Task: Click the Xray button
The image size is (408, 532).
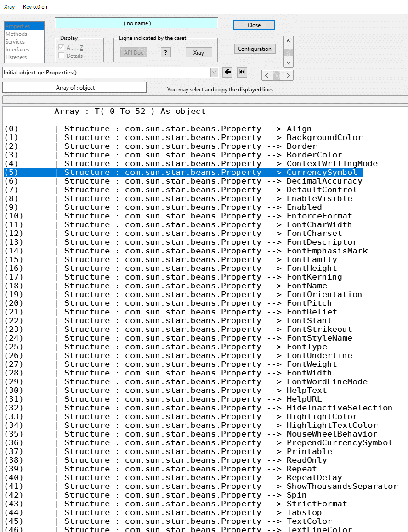Action: tap(198, 53)
